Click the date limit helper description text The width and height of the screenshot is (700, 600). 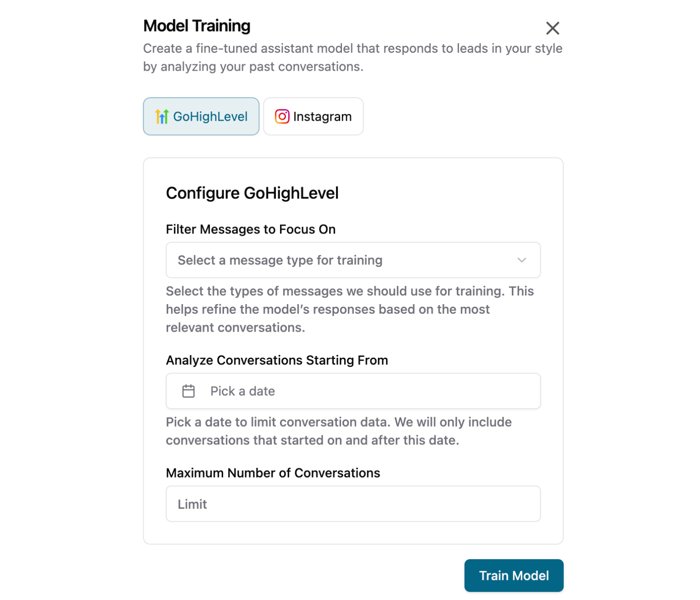click(x=339, y=431)
